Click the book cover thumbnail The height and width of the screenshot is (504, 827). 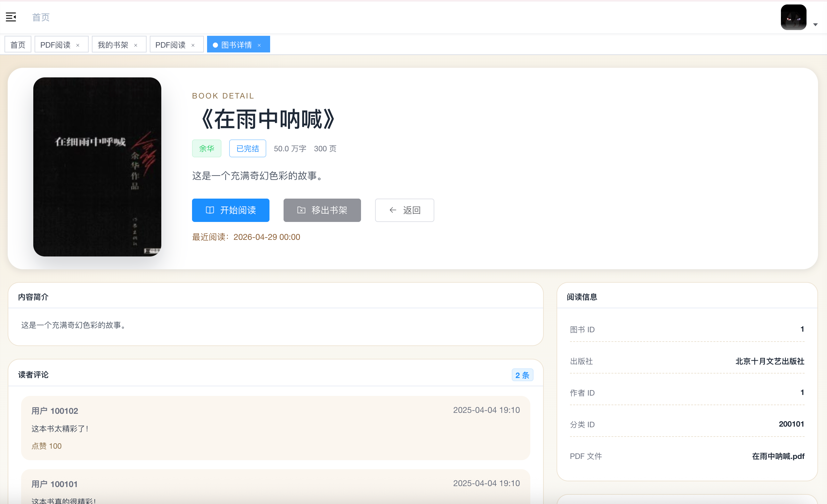coord(97,167)
